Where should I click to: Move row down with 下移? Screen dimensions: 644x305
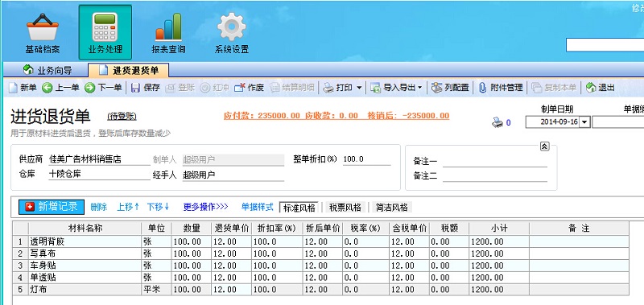[x=158, y=208]
